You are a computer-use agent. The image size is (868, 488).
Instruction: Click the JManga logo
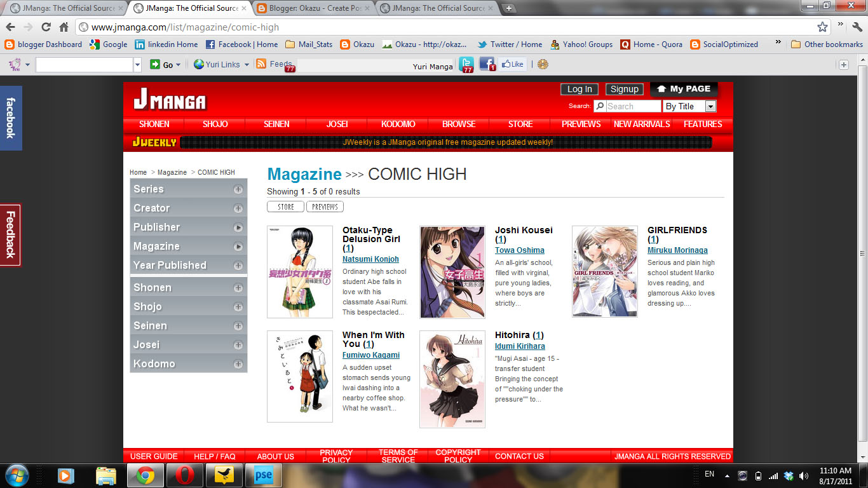point(170,100)
